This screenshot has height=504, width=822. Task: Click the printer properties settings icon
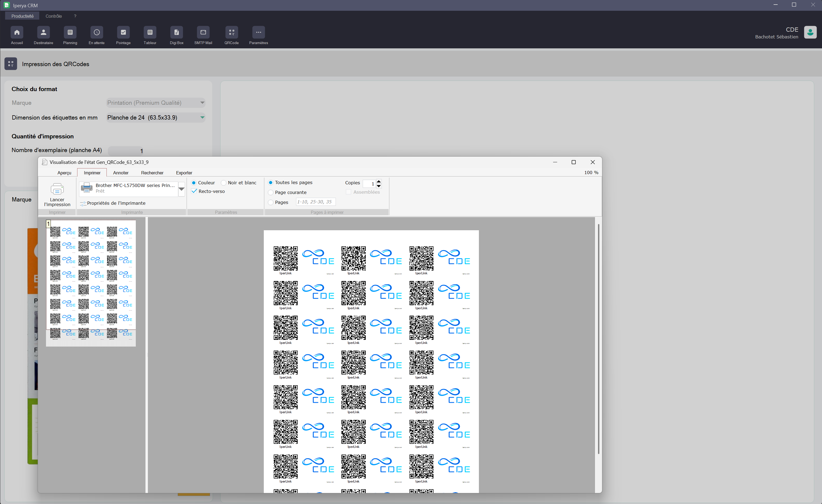[83, 203]
